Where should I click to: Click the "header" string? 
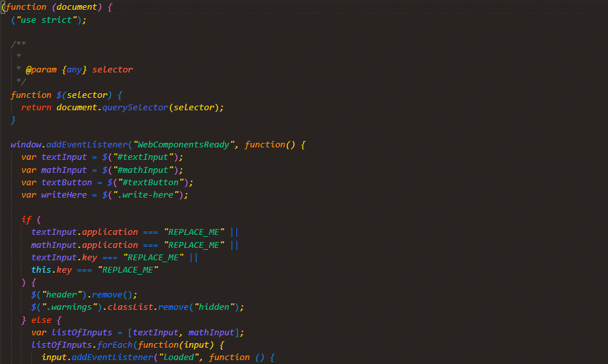[61, 295]
